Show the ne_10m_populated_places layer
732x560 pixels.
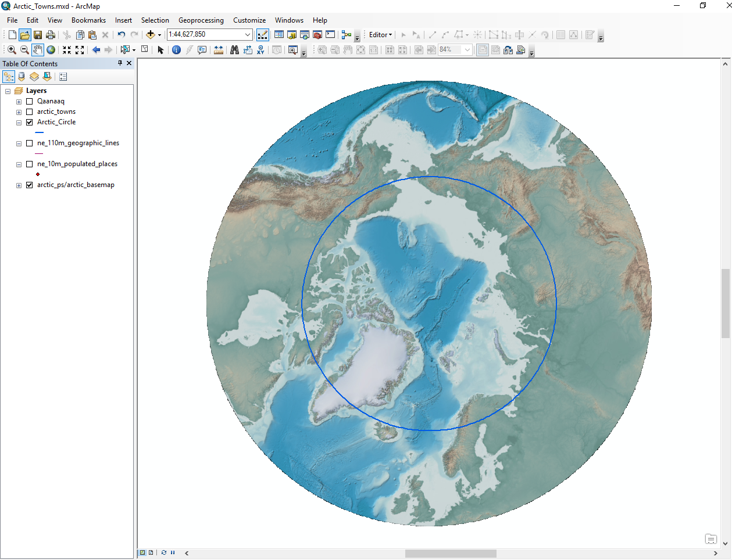(30, 164)
